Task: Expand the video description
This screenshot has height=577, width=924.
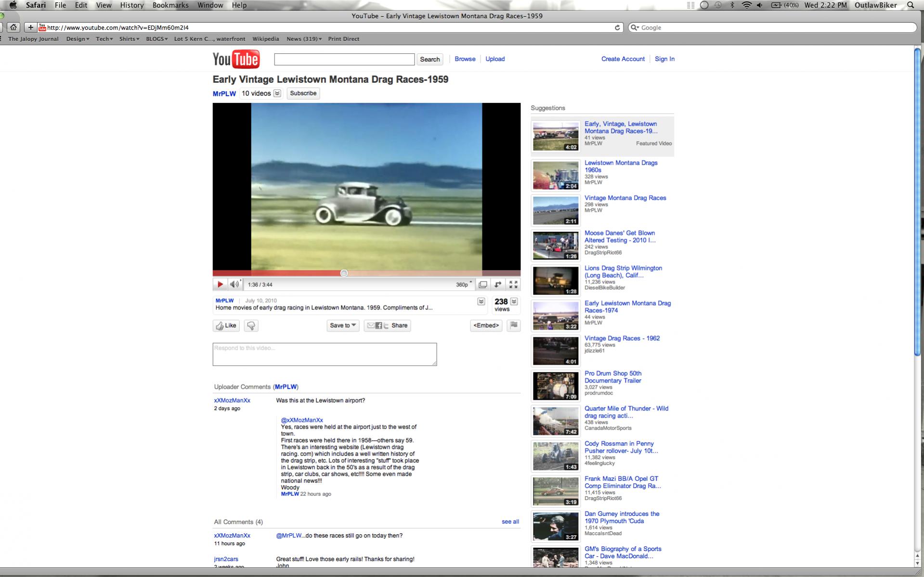Action: pos(481,301)
